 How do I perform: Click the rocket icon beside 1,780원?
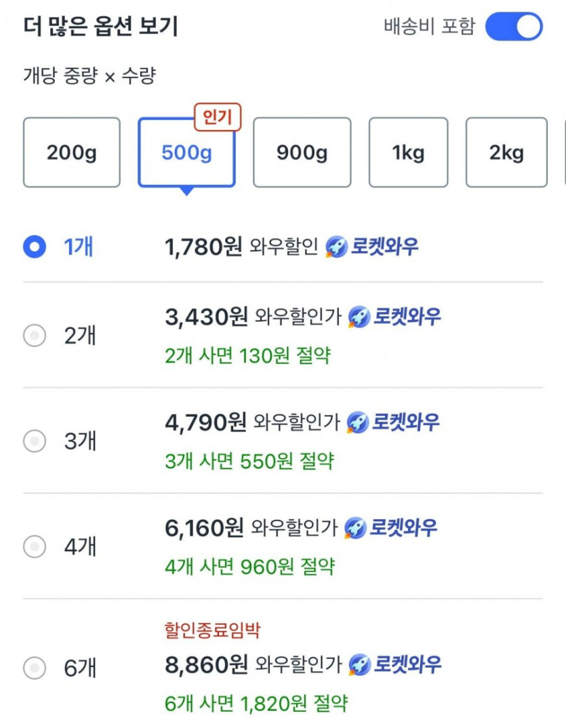(x=336, y=247)
